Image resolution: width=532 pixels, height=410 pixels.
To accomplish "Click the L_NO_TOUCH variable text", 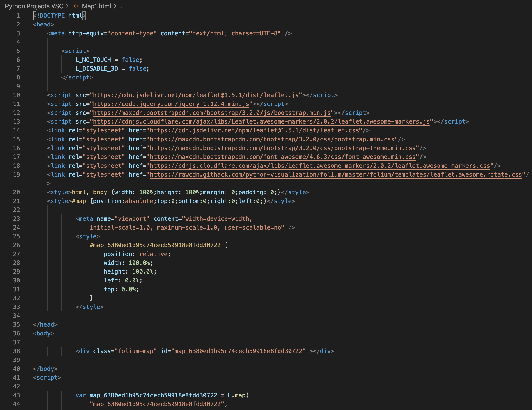I will (x=93, y=60).
